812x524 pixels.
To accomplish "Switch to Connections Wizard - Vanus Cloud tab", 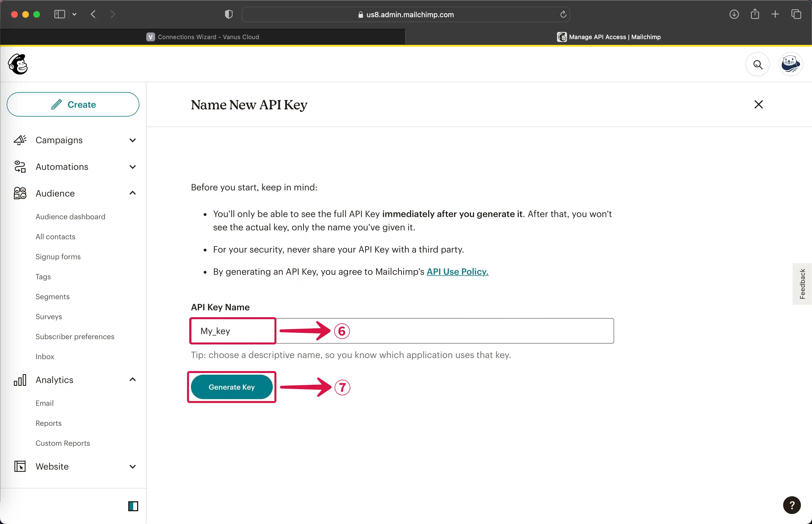I will 203,37.
